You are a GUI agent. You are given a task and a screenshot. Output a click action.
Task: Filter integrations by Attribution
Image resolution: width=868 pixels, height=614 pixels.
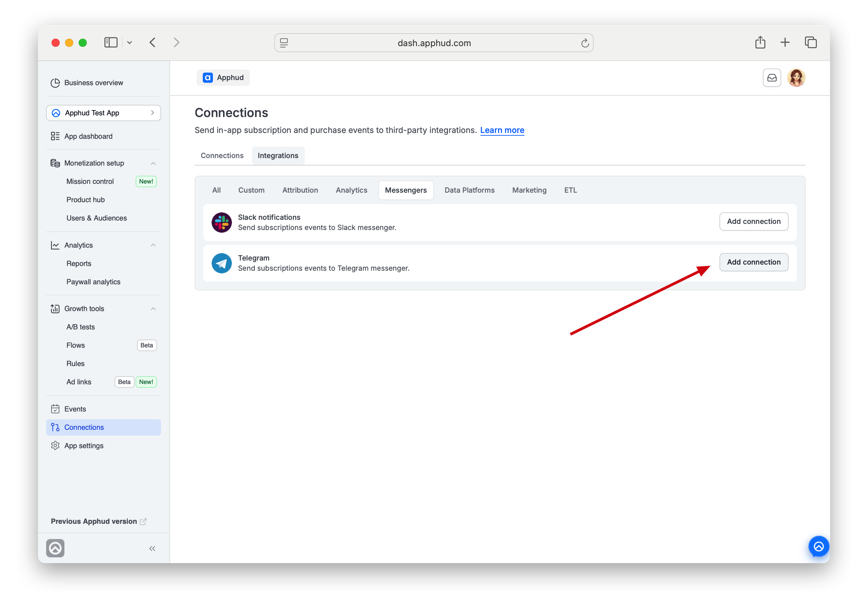300,190
